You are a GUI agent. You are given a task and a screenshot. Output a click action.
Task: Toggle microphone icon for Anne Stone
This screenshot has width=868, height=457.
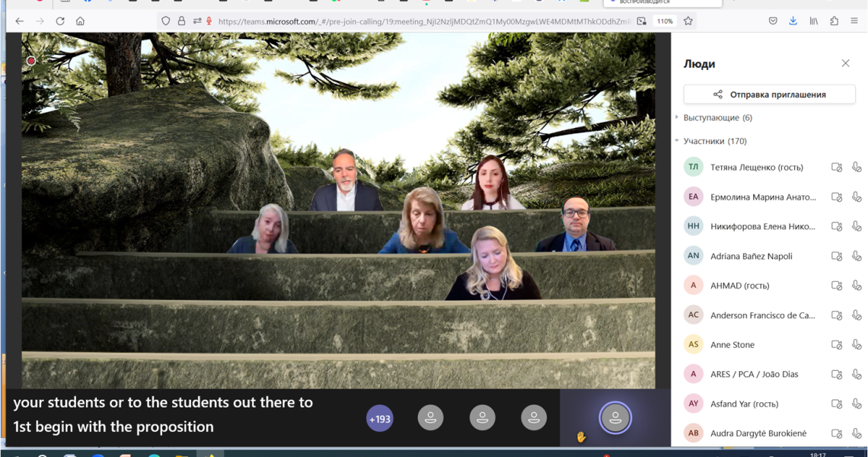[857, 344]
